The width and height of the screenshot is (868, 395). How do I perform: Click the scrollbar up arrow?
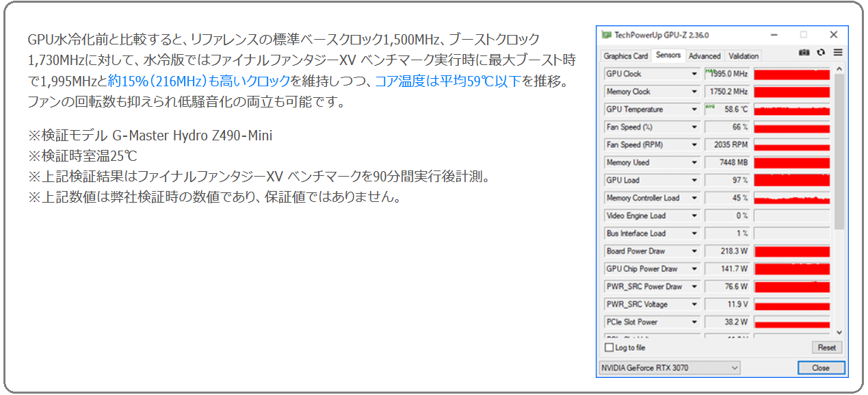839,68
